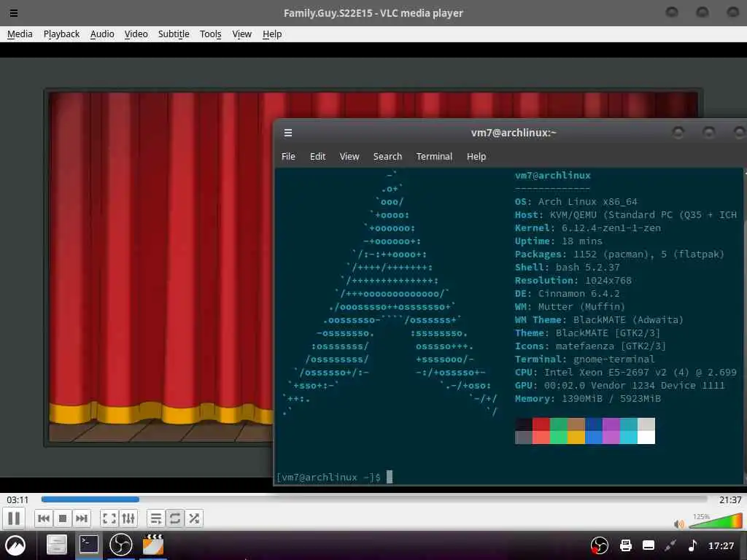The image size is (747, 560).
Task: Toggle VLC shuffle random playback
Action: coord(194,518)
